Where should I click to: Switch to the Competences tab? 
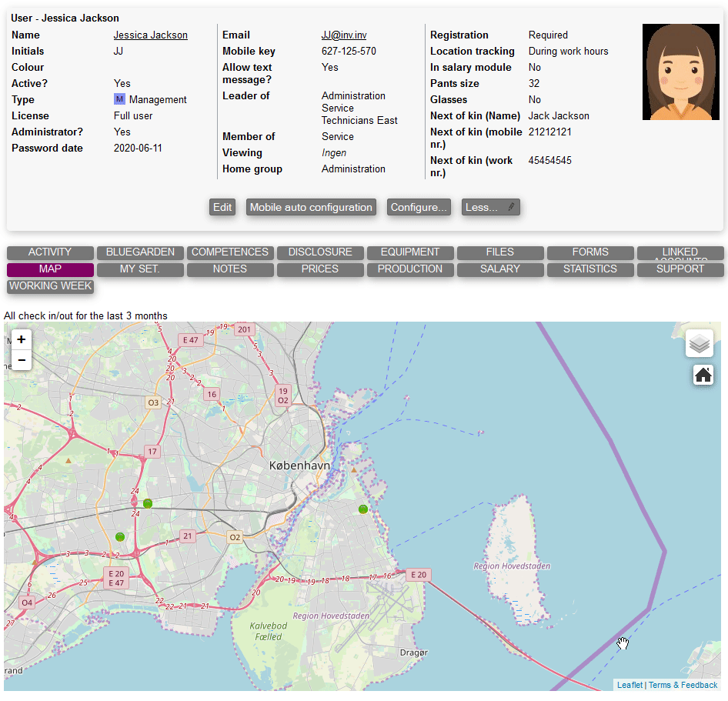229,252
